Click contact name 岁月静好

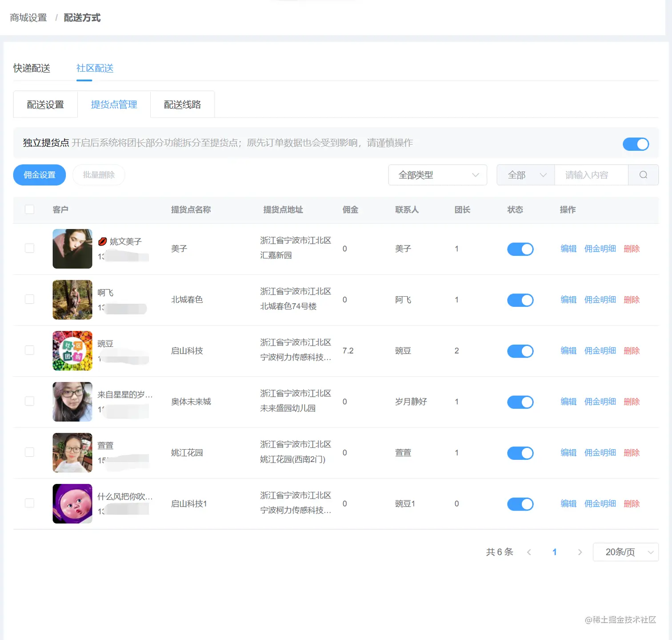[x=411, y=402]
